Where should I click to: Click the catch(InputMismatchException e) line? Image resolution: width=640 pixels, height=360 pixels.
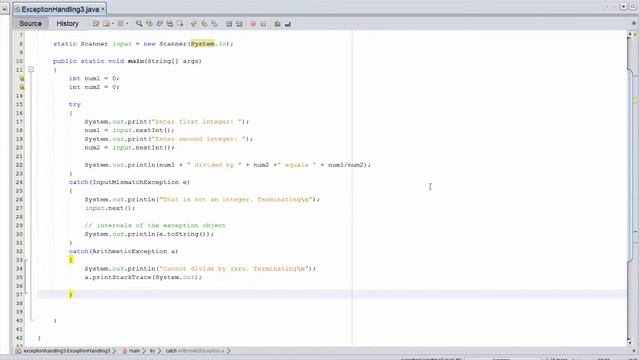(x=129, y=182)
